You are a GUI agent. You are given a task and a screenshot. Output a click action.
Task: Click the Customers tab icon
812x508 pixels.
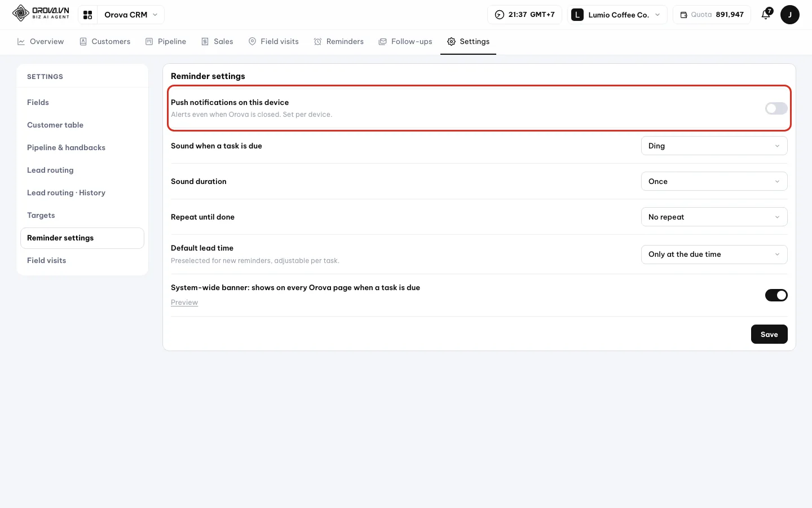point(83,41)
